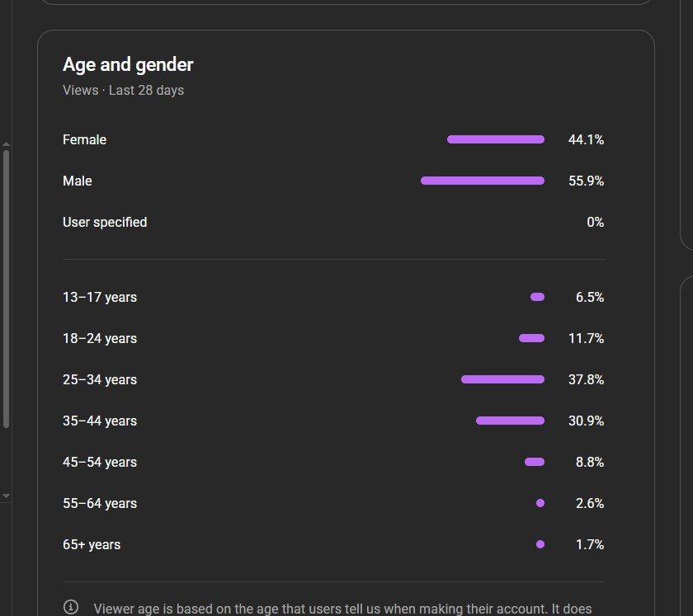Click the purple dot for 55–64 years
The image size is (693, 616).
540,503
